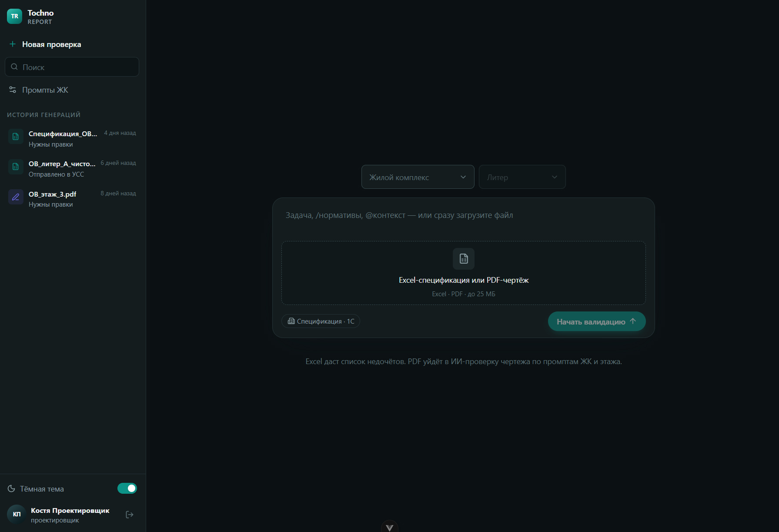Click Начать валидацию button
779x532 pixels.
click(597, 321)
